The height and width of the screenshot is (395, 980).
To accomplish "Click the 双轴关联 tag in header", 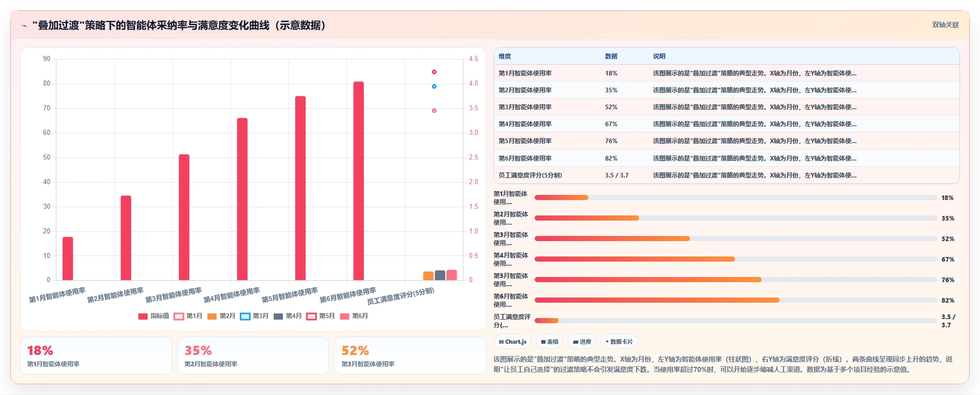I will tap(945, 25).
